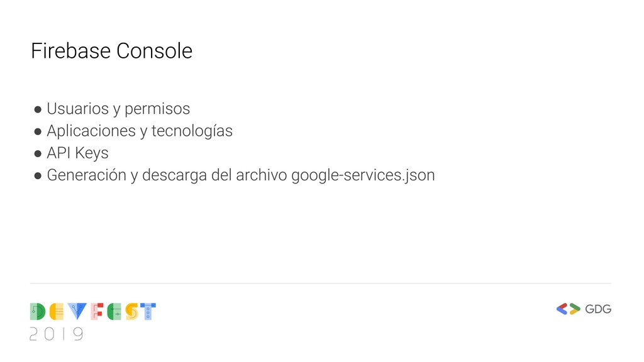Click the GDG chevron logo icon
This screenshot has height=362, width=644.
click(x=569, y=309)
